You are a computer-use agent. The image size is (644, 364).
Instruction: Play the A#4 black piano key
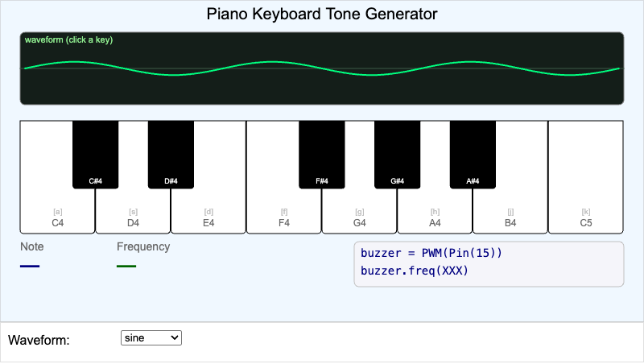(x=473, y=155)
